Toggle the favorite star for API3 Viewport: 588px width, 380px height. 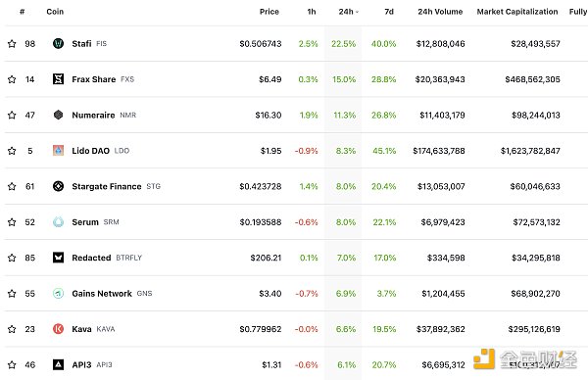click(x=12, y=364)
